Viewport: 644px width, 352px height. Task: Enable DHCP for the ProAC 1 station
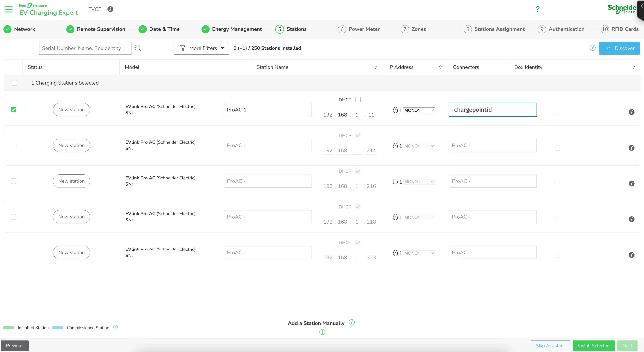[358, 100]
